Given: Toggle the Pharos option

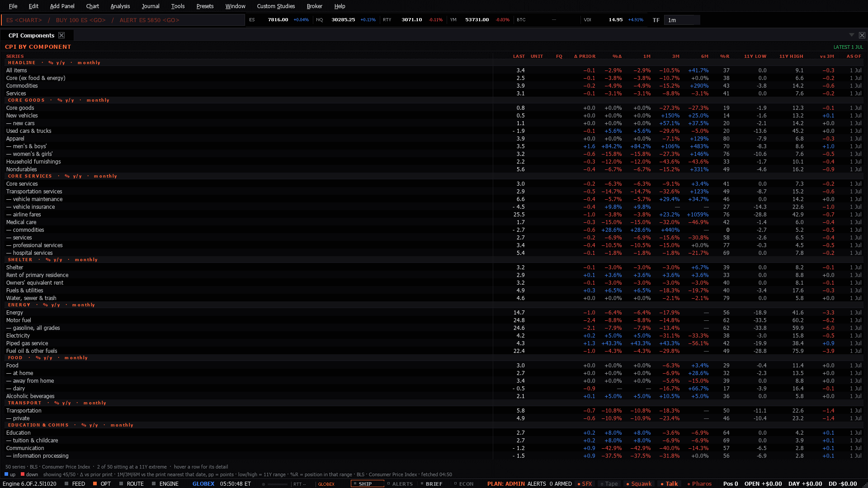Looking at the screenshot, I should coord(699,483).
